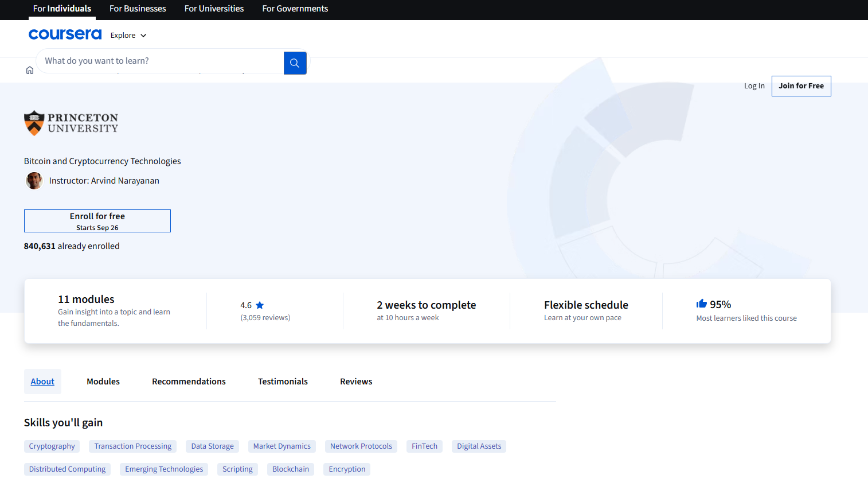Jump to the Recommendations tab
Screen dimensions: 868x490
tap(189, 382)
